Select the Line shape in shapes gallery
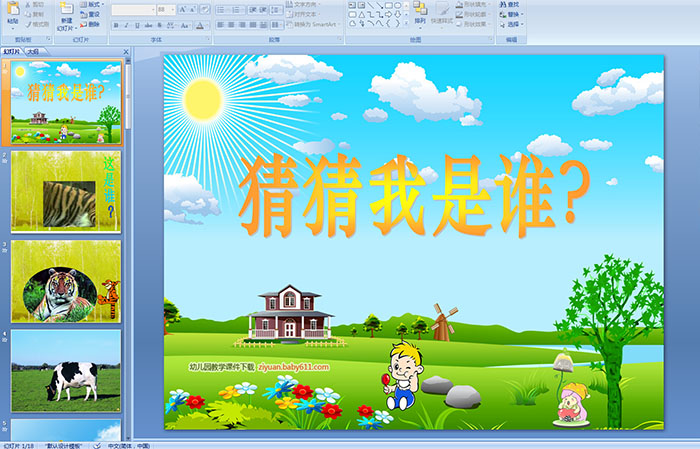This screenshot has height=449, width=700. click(371, 5)
